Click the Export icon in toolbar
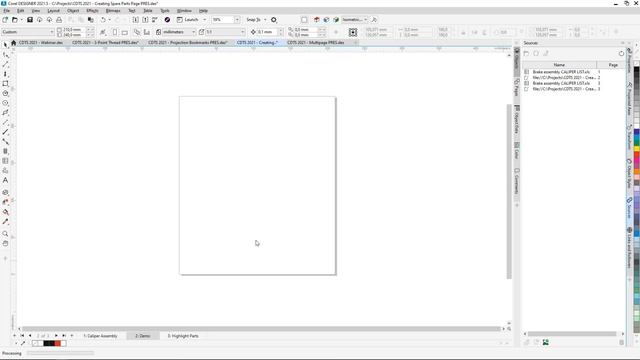The height and width of the screenshot is (360, 640). click(145, 20)
